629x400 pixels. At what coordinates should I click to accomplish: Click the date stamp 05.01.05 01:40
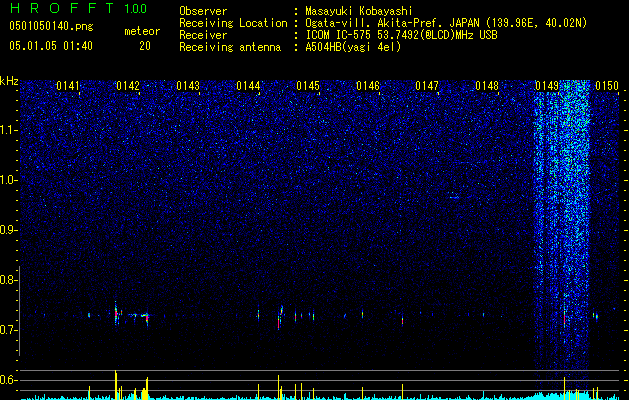coord(51,46)
